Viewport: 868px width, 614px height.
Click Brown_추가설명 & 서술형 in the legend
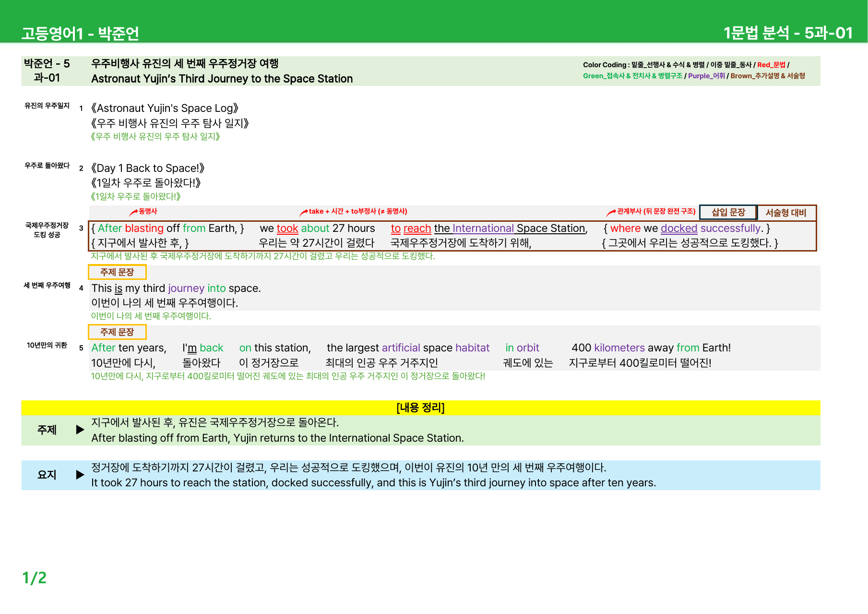point(768,76)
